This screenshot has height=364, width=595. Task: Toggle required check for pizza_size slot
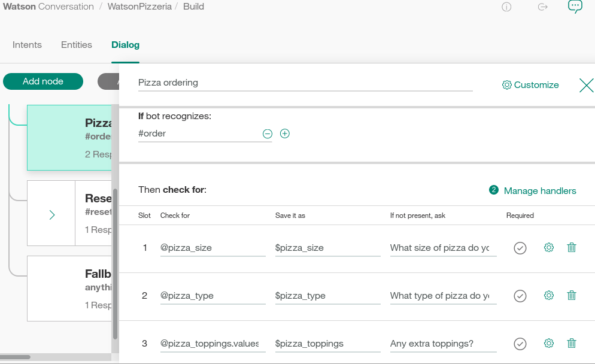[x=520, y=248]
